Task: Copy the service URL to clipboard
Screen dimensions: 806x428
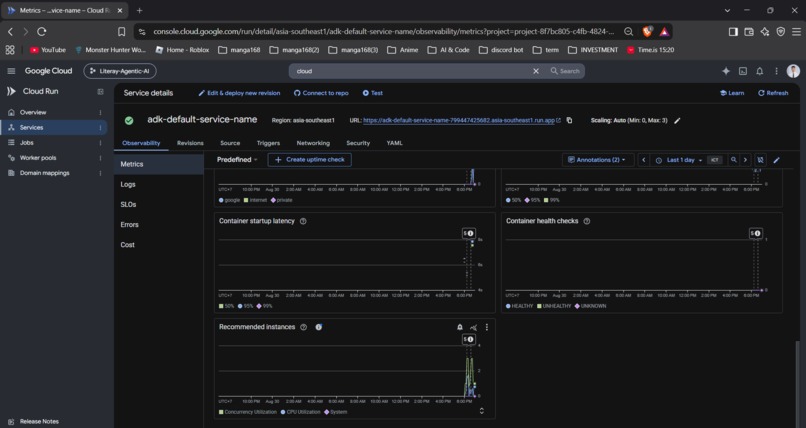Action: [x=569, y=120]
